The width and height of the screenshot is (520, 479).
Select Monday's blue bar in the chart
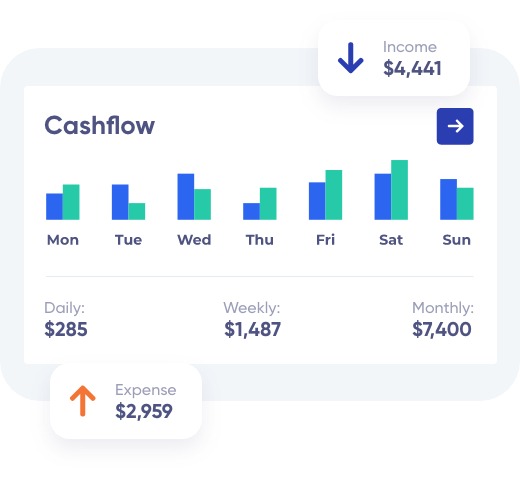click(x=54, y=207)
